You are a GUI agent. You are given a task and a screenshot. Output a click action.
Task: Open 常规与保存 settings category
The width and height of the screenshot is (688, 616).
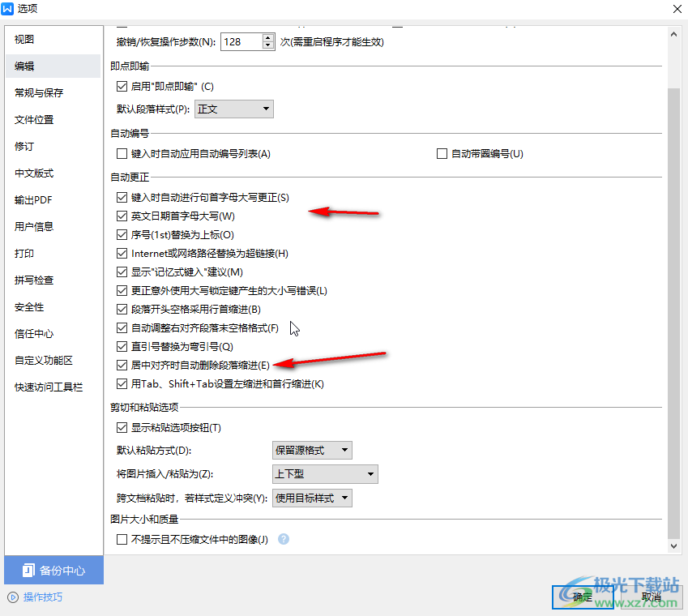39,93
